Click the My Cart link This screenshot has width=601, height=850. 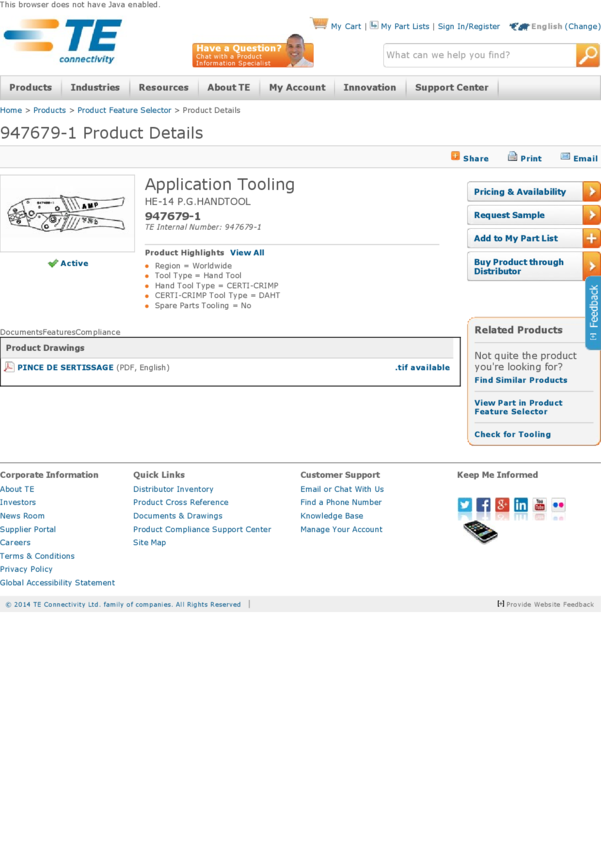(346, 26)
